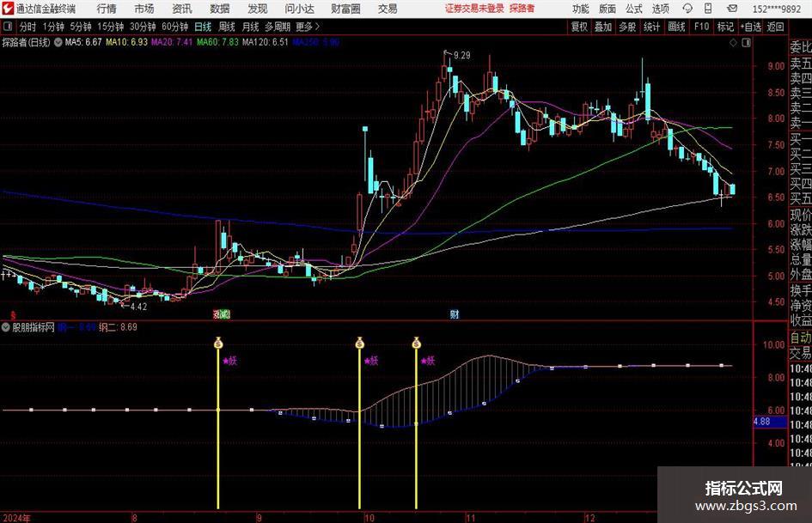The image size is (812, 523).
Task: Switch to 5分钟 period tab
Action: point(80,27)
